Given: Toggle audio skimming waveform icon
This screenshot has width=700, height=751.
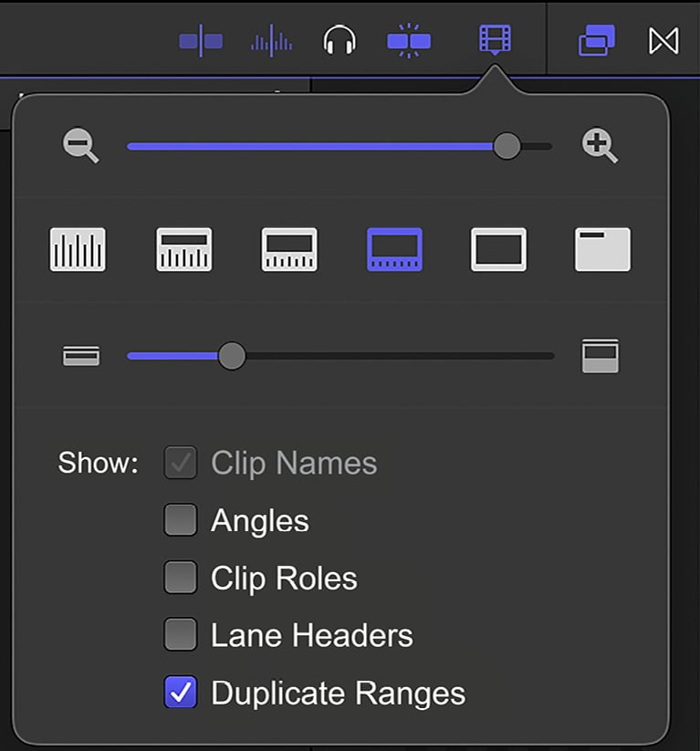Looking at the screenshot, I should [271, 41].
